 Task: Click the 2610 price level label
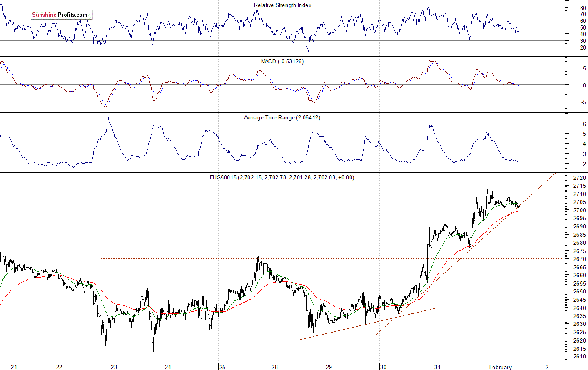click(x=580, y=357)
